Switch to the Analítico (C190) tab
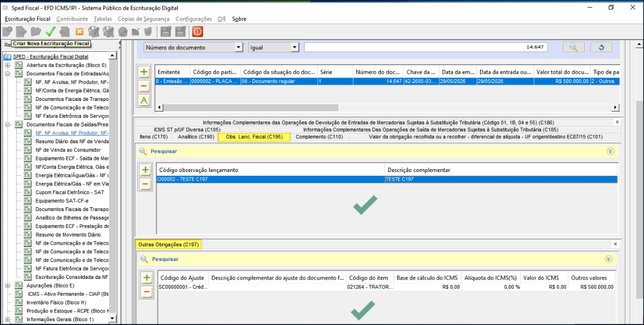The width and height of the screenshot is (644, 325). pos(196,137)
